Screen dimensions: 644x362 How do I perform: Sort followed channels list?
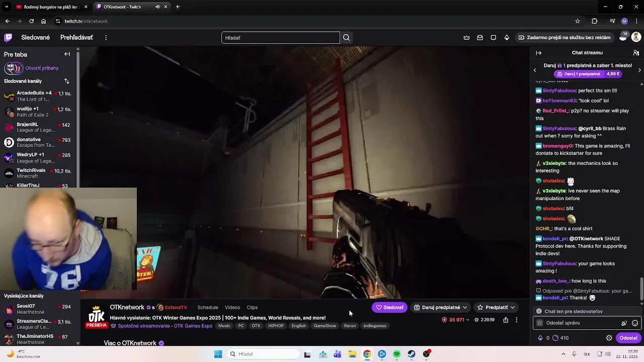[66, 81]
